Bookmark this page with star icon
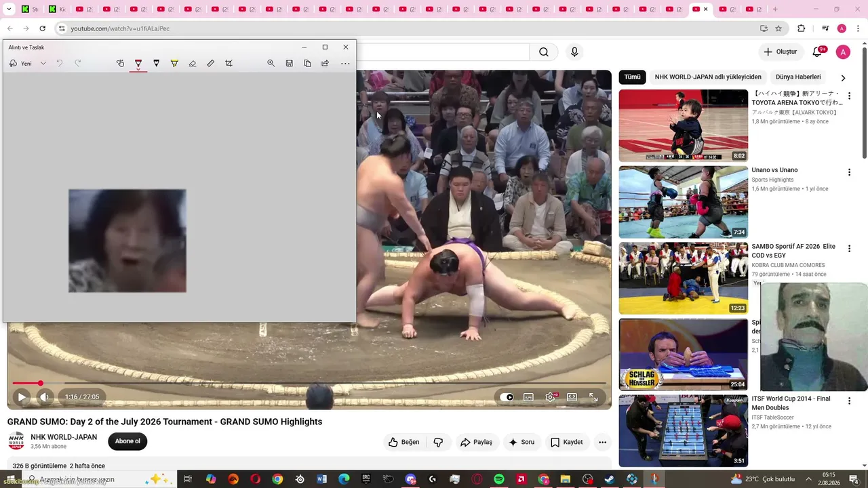Viewport: 868px width, 488px height. [778, 28]
